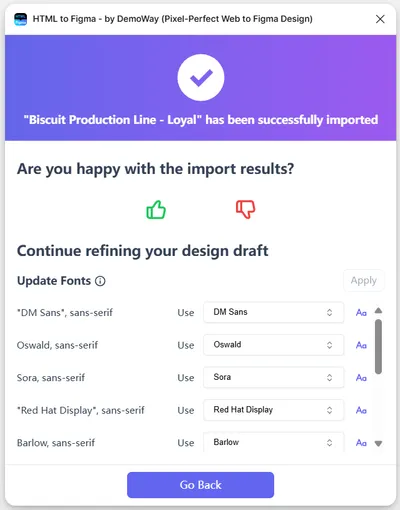The image size is (400, 510).
Task: Open the Sora font dropdown
Action: [274, 377]
